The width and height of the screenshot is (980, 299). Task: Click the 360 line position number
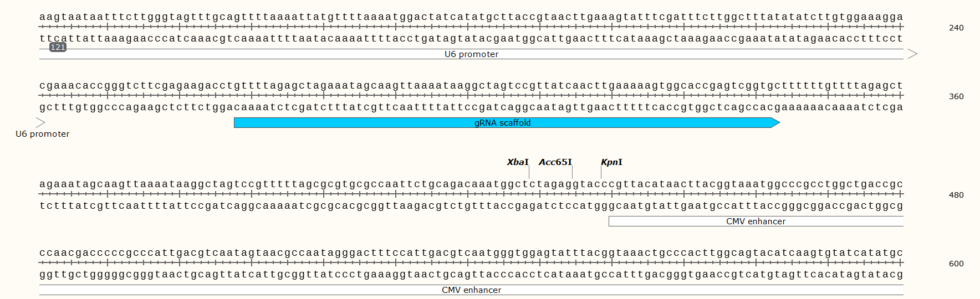(x=956, y=96)
